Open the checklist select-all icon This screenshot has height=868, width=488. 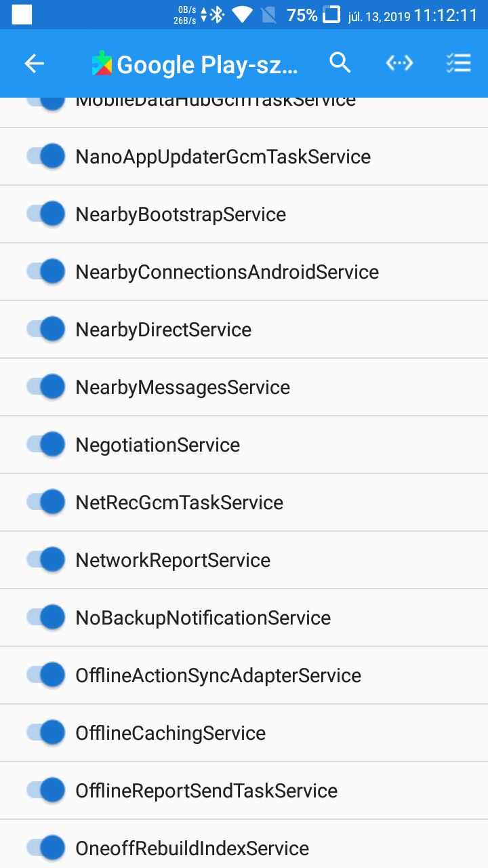pyautogui.click(x=459, y=63)
